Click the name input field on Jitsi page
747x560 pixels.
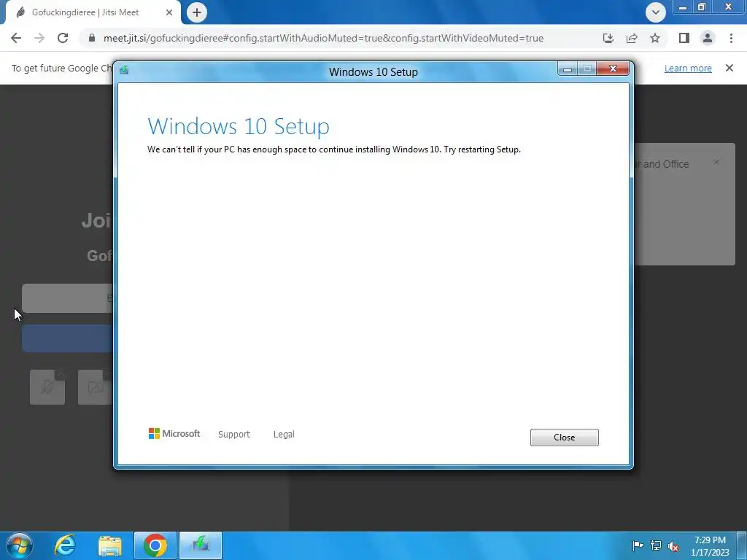(x=67, y=298)
